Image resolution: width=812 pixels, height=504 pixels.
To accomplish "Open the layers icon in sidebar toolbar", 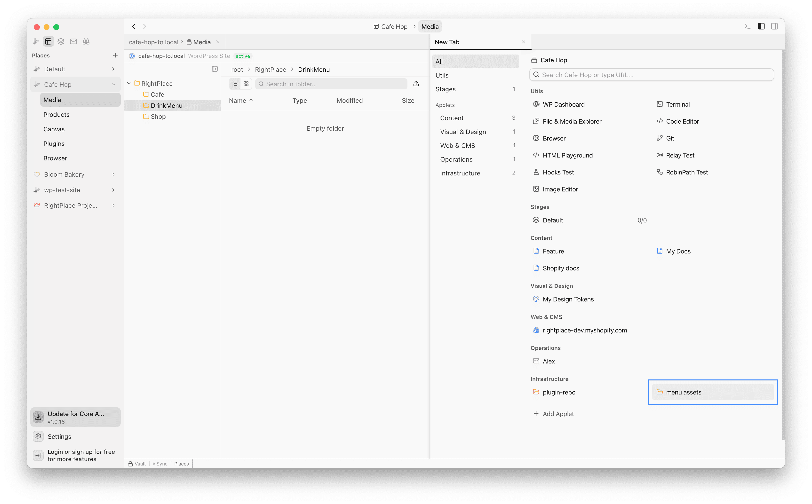I will [61, 41].
